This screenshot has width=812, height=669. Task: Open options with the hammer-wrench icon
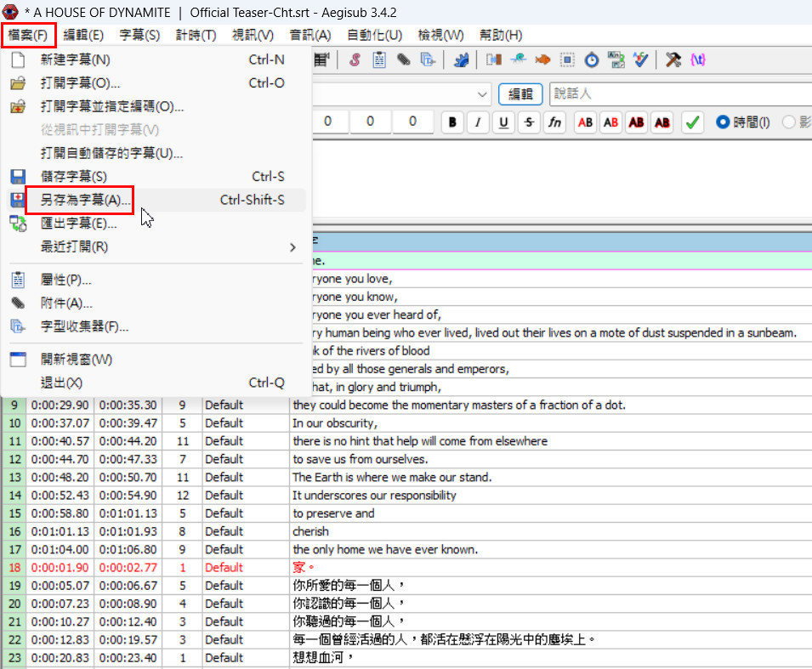click(x=673, y=60)
